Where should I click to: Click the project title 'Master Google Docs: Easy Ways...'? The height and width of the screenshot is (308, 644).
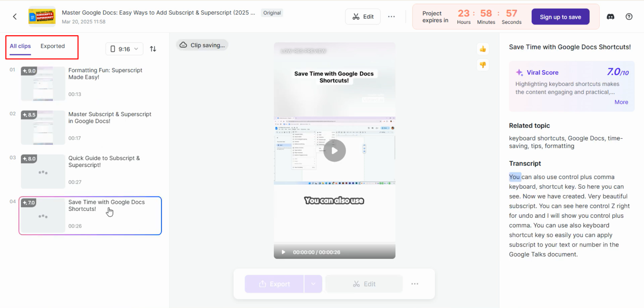[x=158, y=12]
